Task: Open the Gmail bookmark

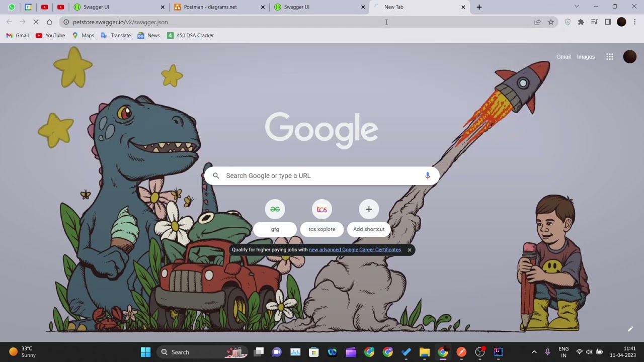Action: tap(18, 36)
